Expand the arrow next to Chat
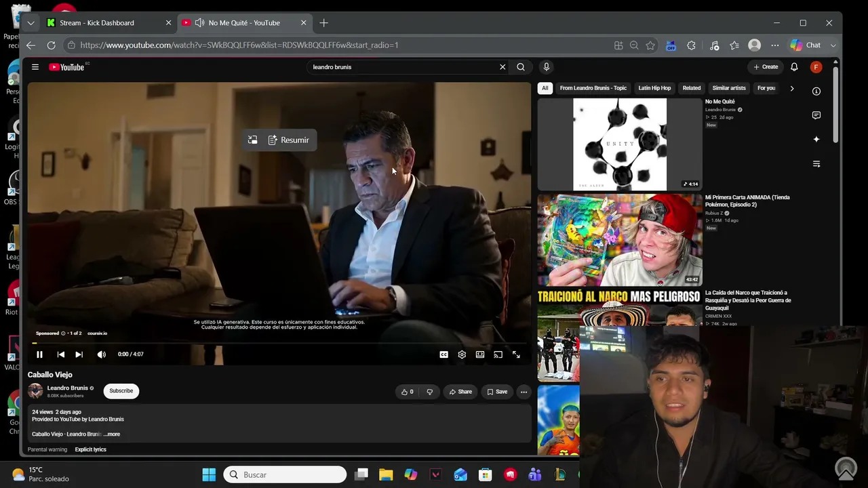Image resolution: width=868 pixels, height=488 pixels. click(x=833, y=45)
